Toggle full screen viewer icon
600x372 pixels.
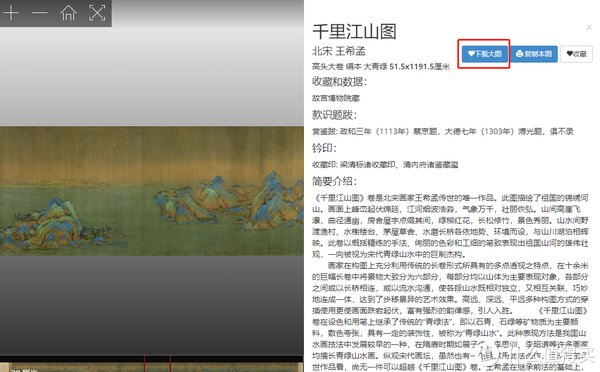coord(97,13)
